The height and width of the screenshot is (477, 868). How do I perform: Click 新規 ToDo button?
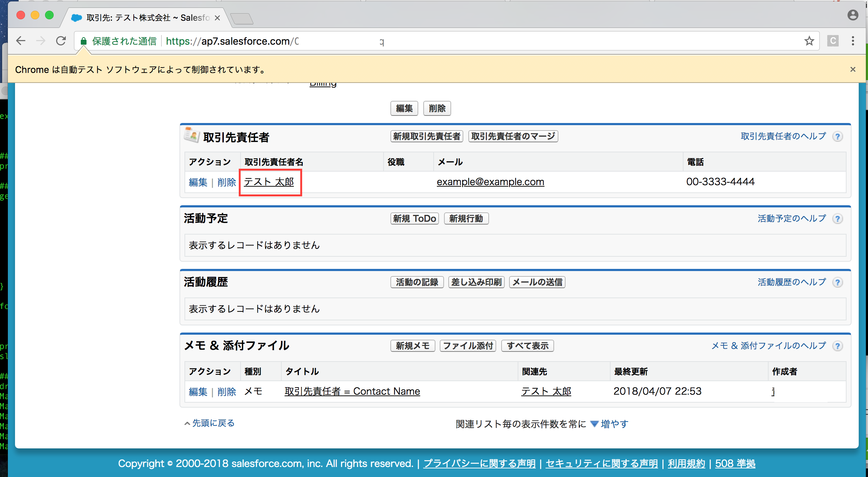[415, 218]
